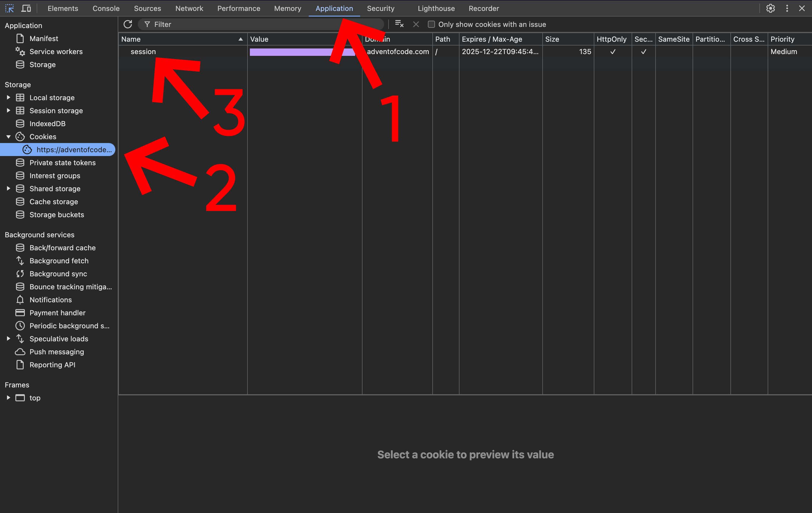Collapse the Cookies tree

pyautogui.click(x=9, y=137)
